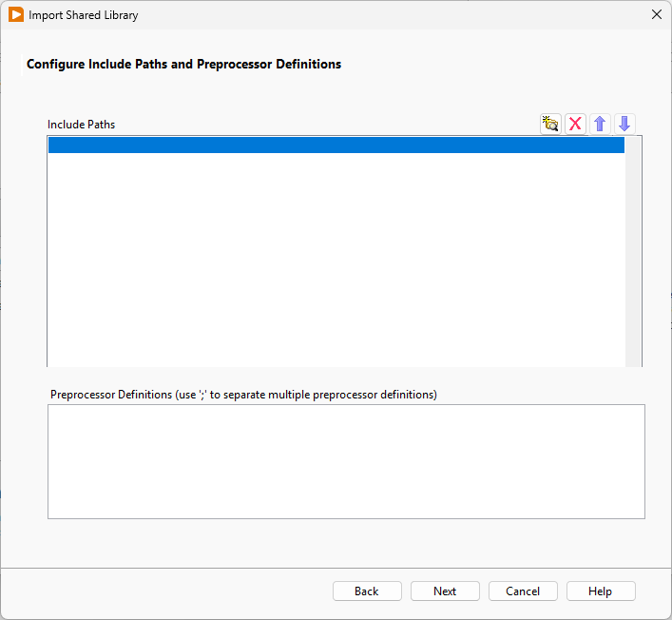Click the Preprocessor Definitions label text
The height and width of the screenshot is (620, 672).
[x=243, y=395]
